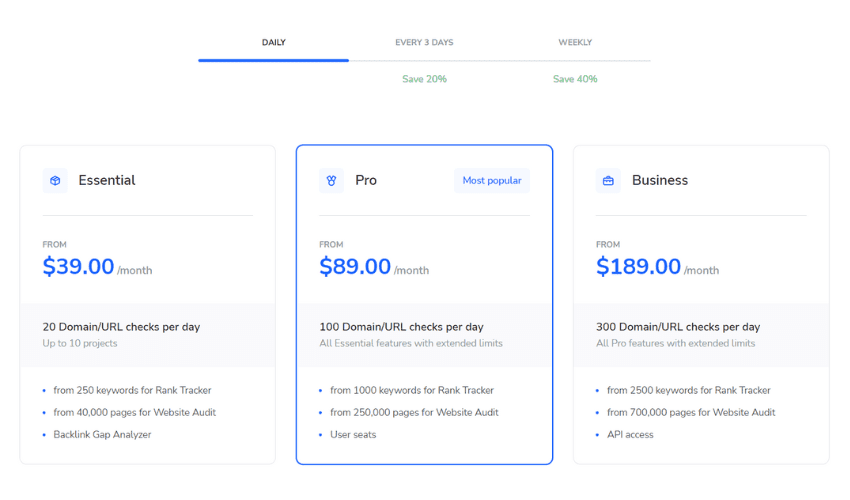Select the DAILY frequency tab
Viewport: 850px width, 500px height.
pos(274,42)
